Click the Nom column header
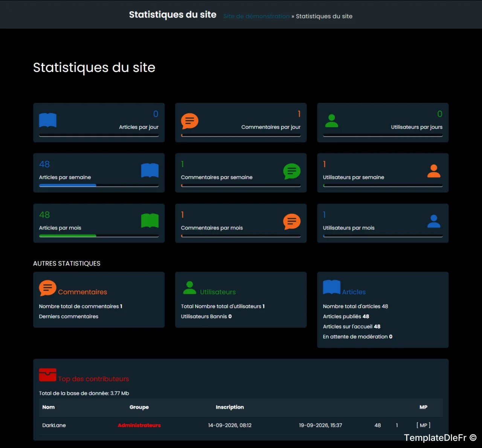This screenshot has height=448, width=482. [x=49, y=407]
